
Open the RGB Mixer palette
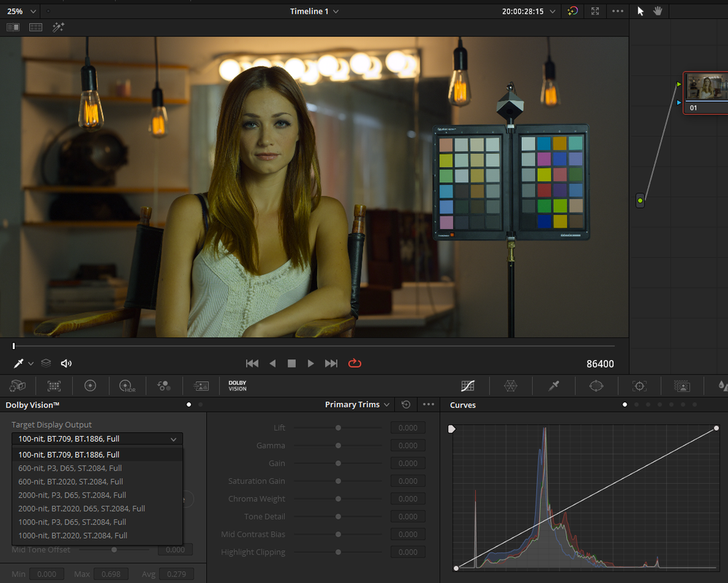pos(164,386)
